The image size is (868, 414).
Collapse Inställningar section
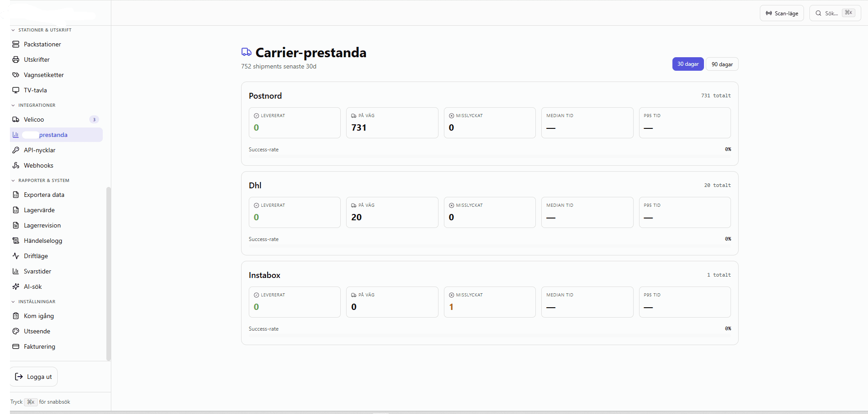pyautogui.click(x=33, y=301)
